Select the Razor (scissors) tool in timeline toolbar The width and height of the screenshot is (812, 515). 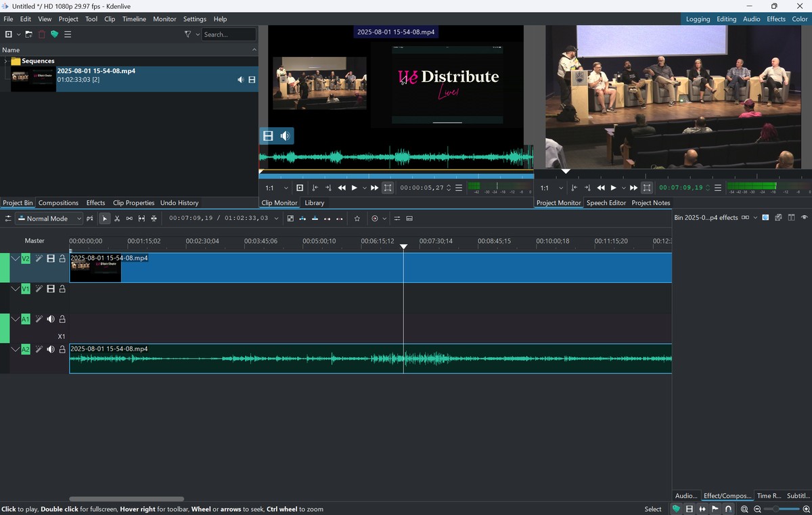click(x=117, y=219)
